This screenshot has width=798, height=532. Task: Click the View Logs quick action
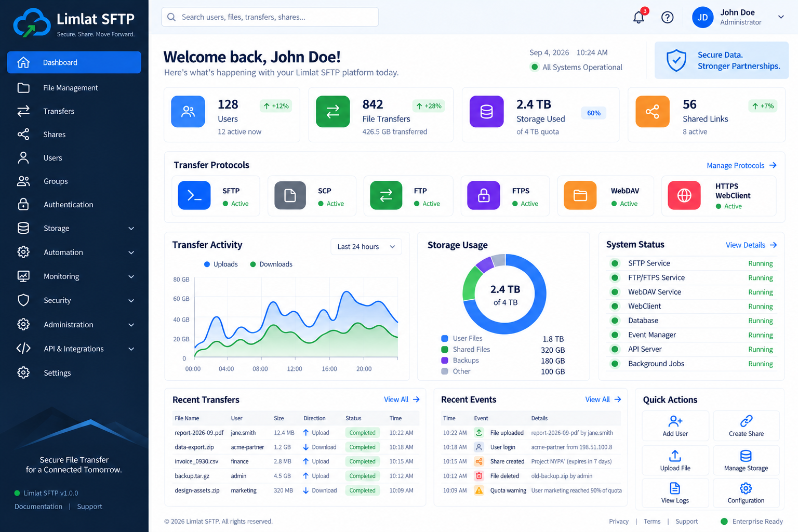click(675, 493)
